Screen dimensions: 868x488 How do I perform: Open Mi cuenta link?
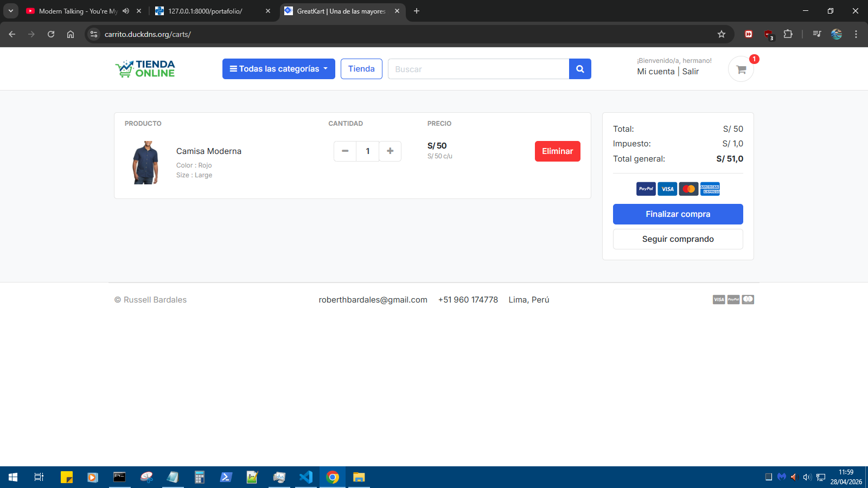pos(656,72)
